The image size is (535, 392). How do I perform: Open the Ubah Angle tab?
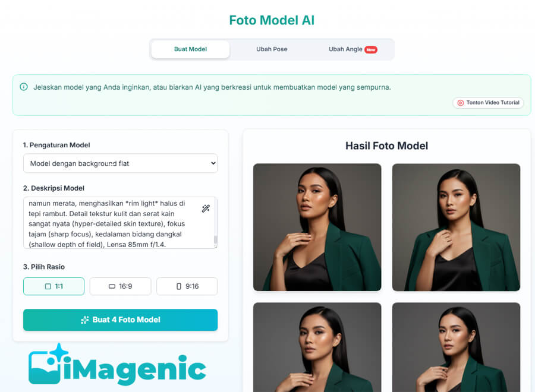click(353, 49)
